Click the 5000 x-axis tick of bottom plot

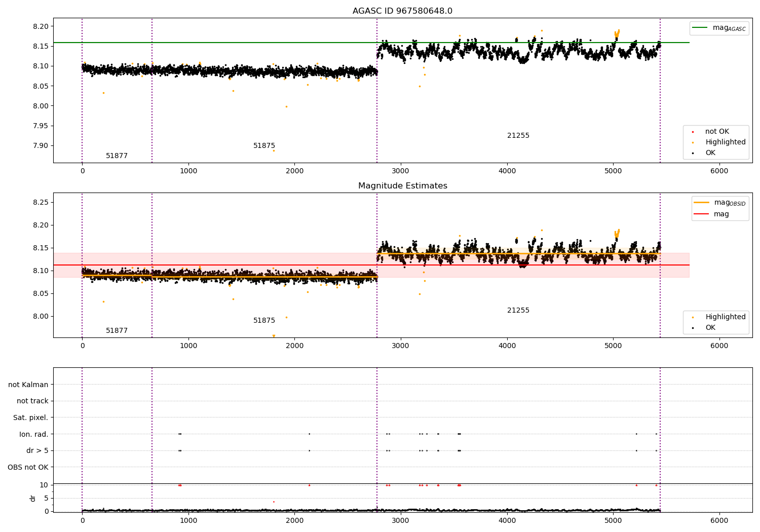613,521
